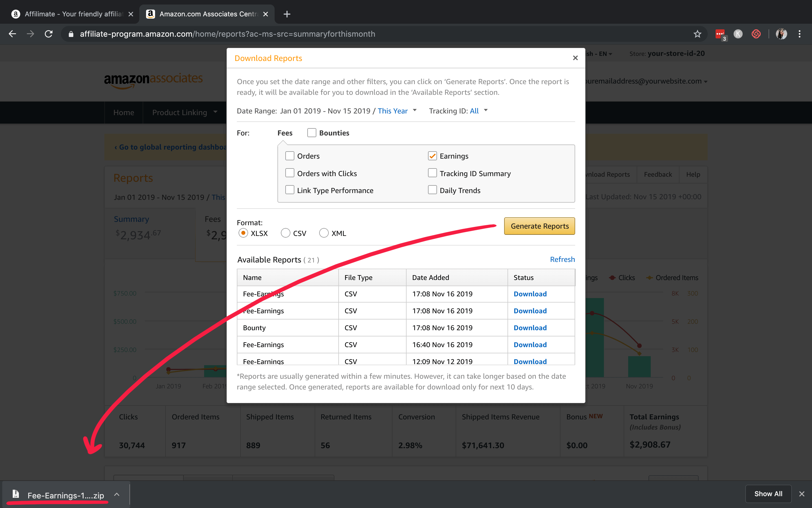Download the first Fee-Earnings report
This screenshot has width=812, height=508.
[x=530, y=294]
